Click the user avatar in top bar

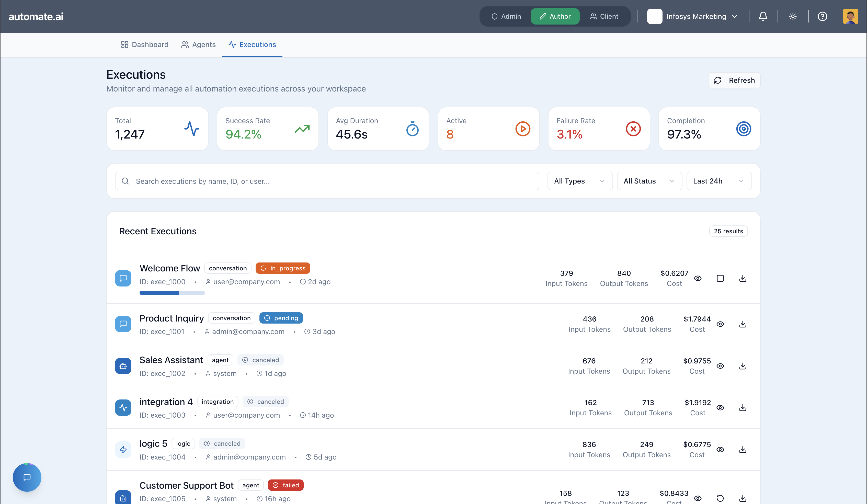[850, 16]
